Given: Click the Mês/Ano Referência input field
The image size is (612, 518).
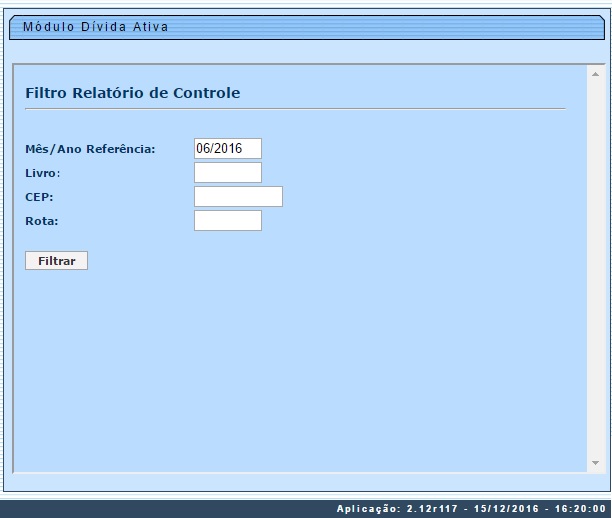Looking at the screenshot, I should pos(227,148).
